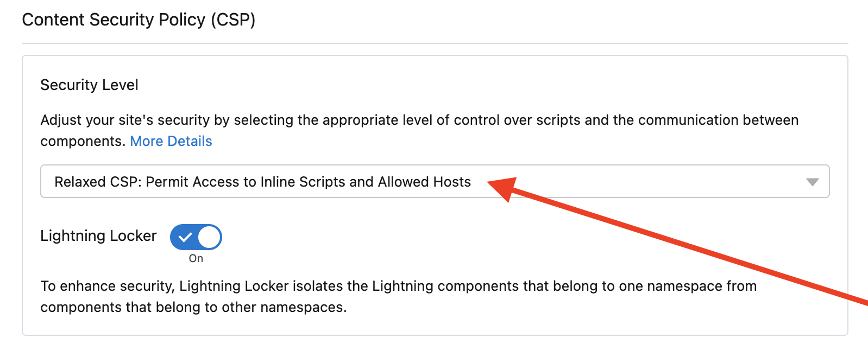
Task: Click the white knob of the toggle
Action: [x=209, y=237]
